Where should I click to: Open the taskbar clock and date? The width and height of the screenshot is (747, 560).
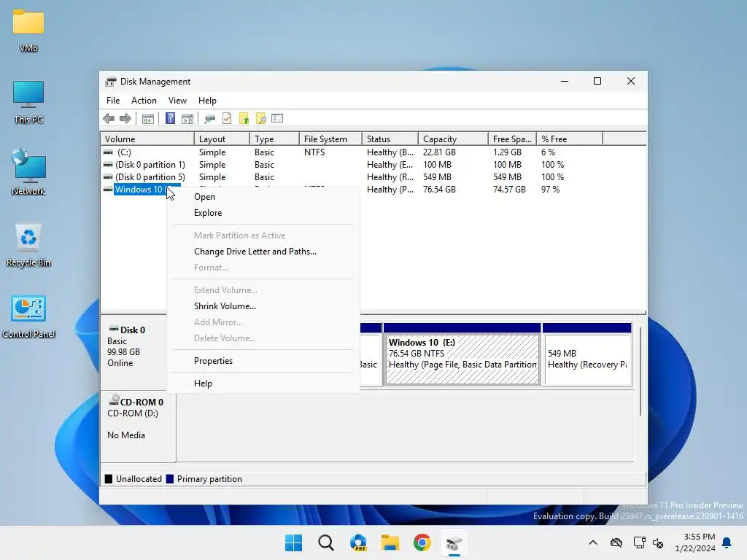(695, 542)
